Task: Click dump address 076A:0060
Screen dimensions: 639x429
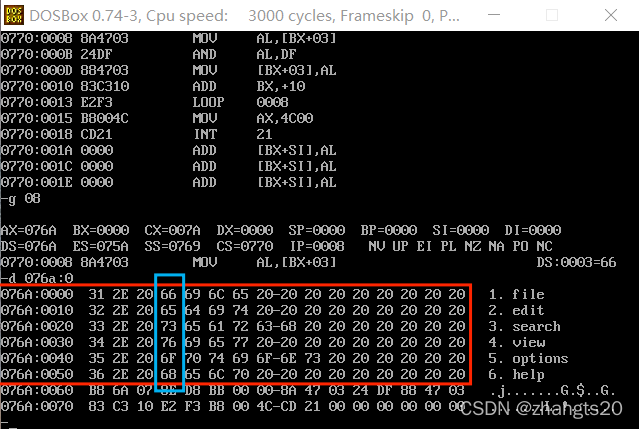Action: (x=37, y=390)
